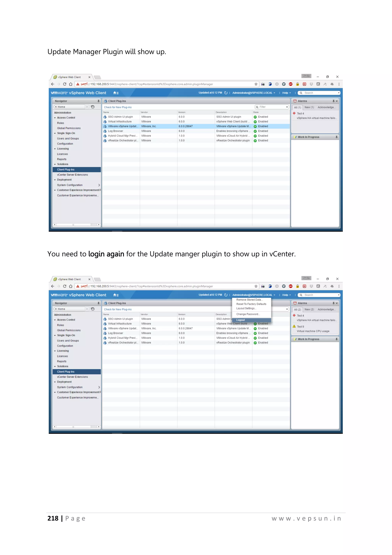
Task: Click the Search field in lower vSphere header
Action: point(319,295)
